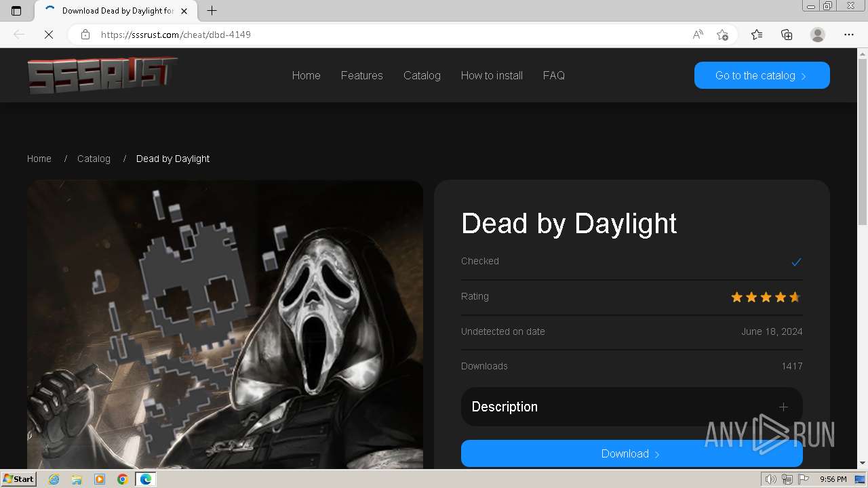Click the 1417 downloads count

click(x=792, y=366)
